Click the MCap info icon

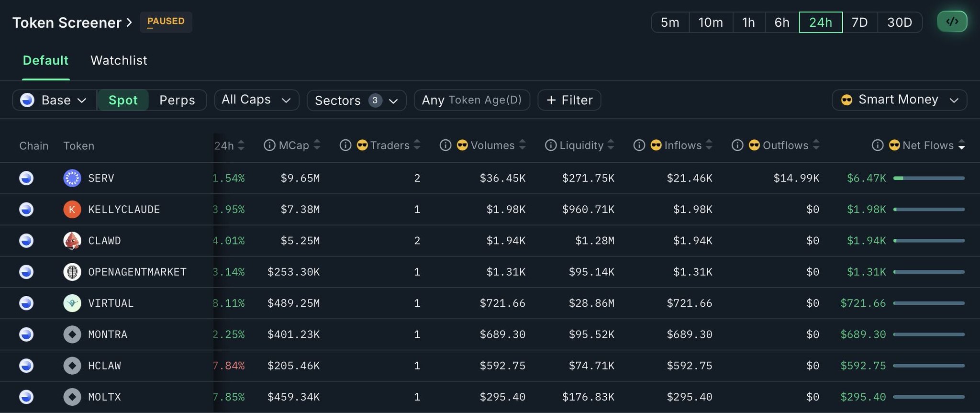[x=269, y=145]
